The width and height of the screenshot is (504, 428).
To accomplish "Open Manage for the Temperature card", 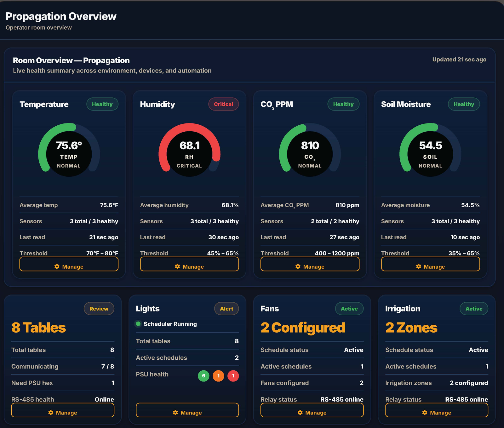I will pos(69,264).
